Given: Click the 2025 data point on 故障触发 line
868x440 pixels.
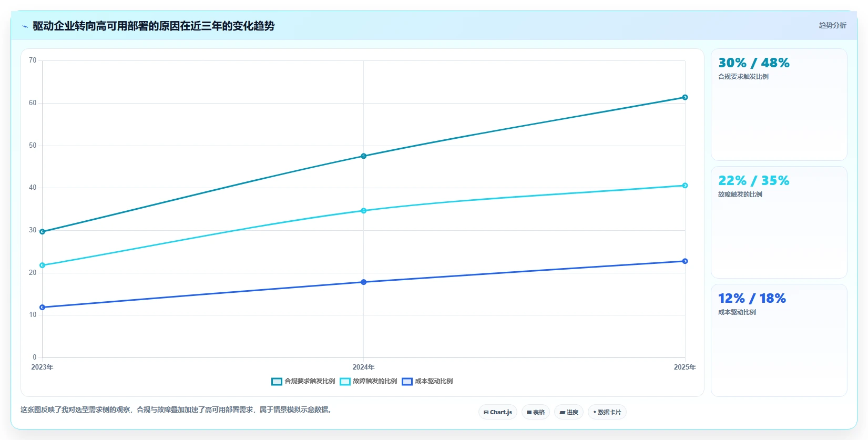Looking at the screenshot, I should [x=685, y=186].
